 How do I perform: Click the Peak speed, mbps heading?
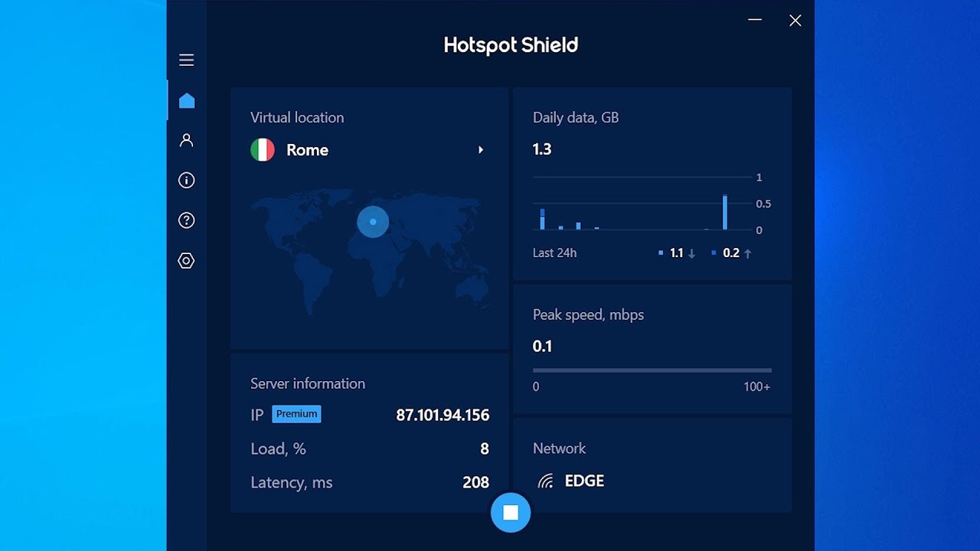588,315
